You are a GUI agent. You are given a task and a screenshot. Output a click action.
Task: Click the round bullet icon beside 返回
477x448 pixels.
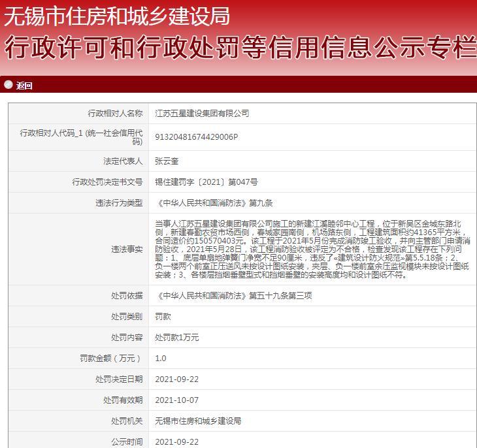pos(8,85)
